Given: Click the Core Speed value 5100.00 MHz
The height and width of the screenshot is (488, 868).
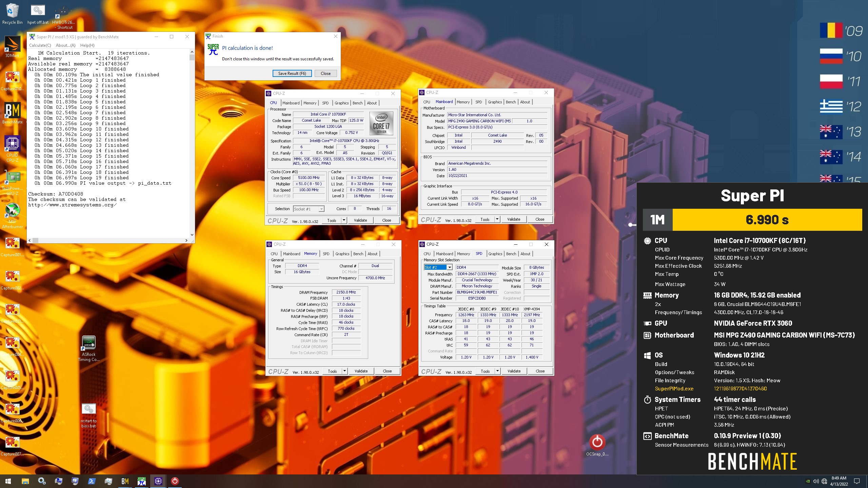Looking at the screenshot, I should [309, 178].
